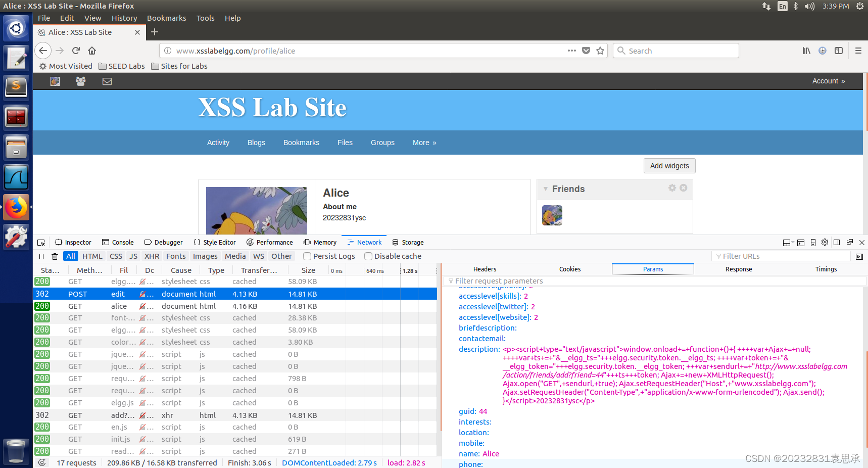Open the History menu

coord(124,18)
